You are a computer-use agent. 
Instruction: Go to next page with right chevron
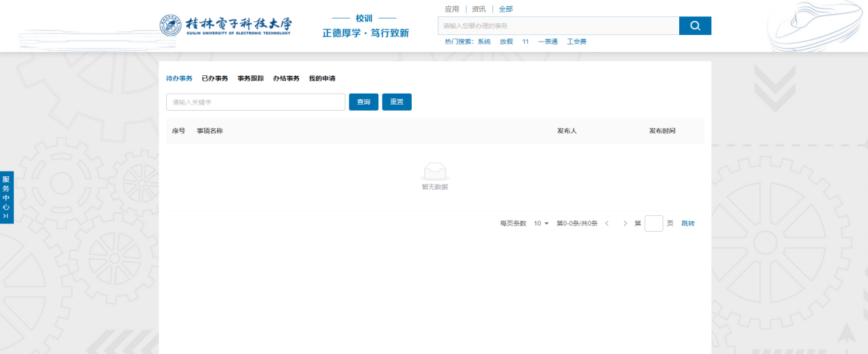click(x=625, y=223)
